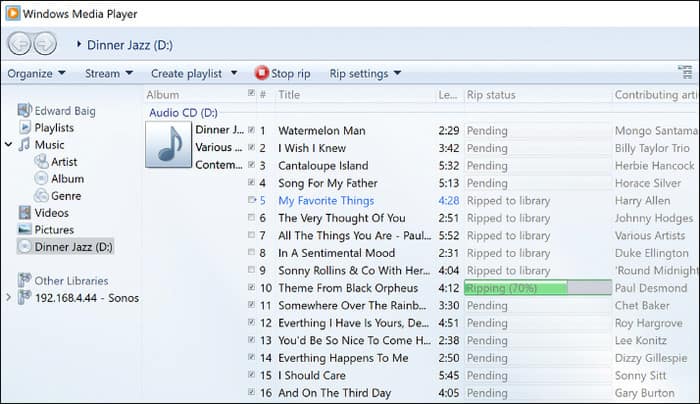Open the Rip settings dropdown menu
Screen dimensions: 700x404
coord(365,73)
